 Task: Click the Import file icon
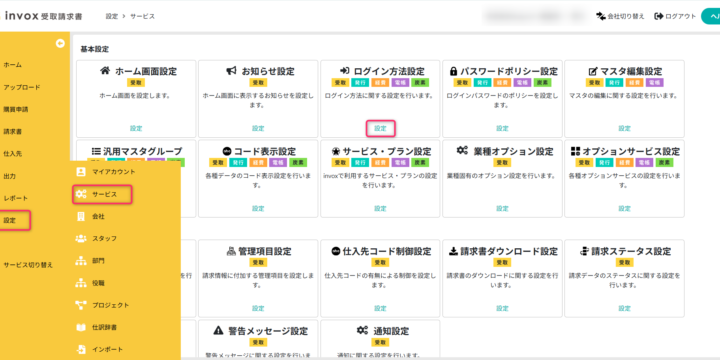coord(81,349)
